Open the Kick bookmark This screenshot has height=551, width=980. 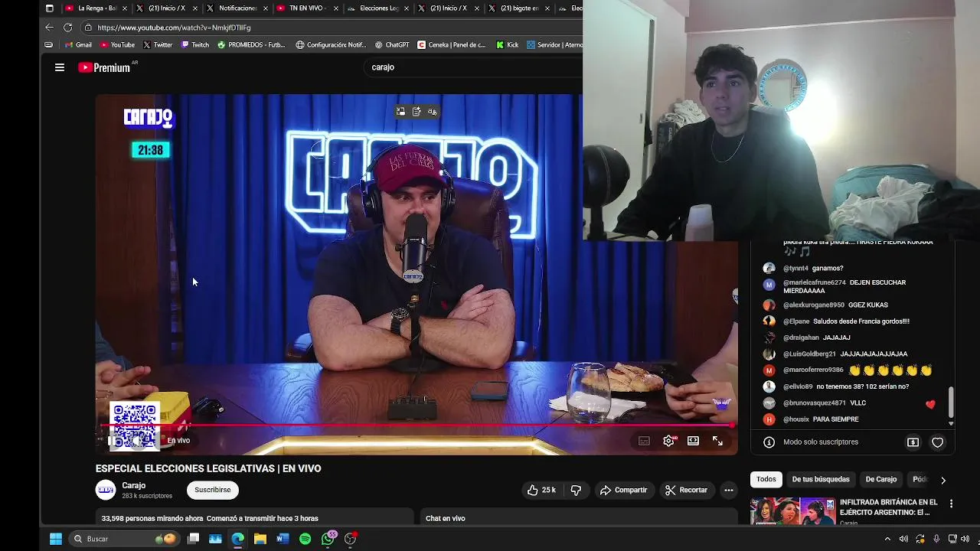coord(508,45)
